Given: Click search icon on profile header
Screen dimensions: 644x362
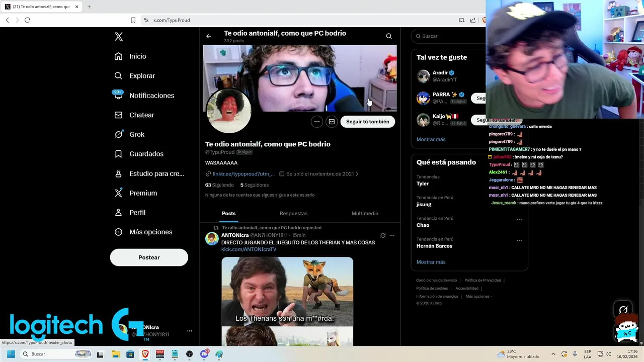Looking at the screenshot, I should pyautogui.click(x=389, y=36).
